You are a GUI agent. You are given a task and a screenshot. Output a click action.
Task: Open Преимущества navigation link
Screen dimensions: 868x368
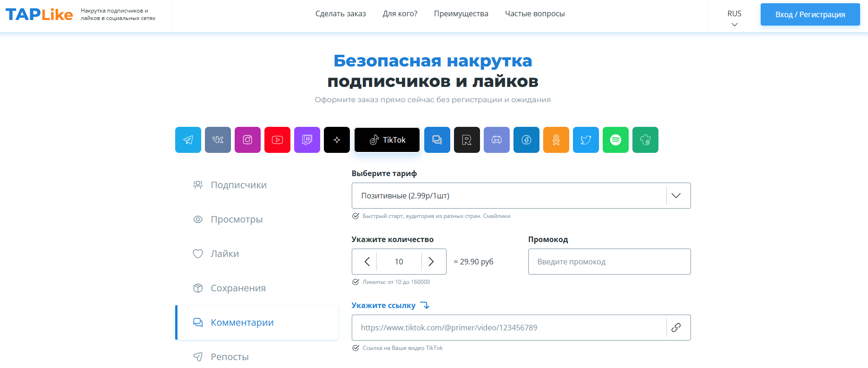461,13
